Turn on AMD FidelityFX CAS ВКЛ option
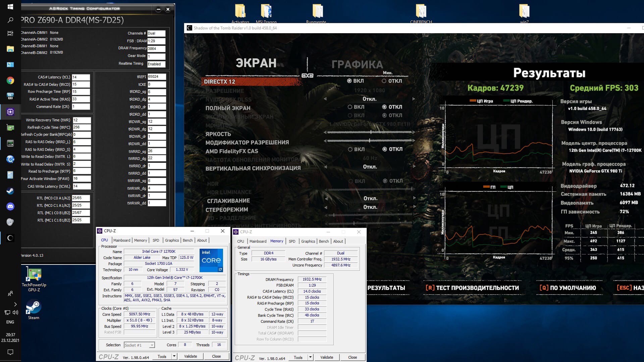This screenshot has height=362, width=644. click(x=350, y=149)
